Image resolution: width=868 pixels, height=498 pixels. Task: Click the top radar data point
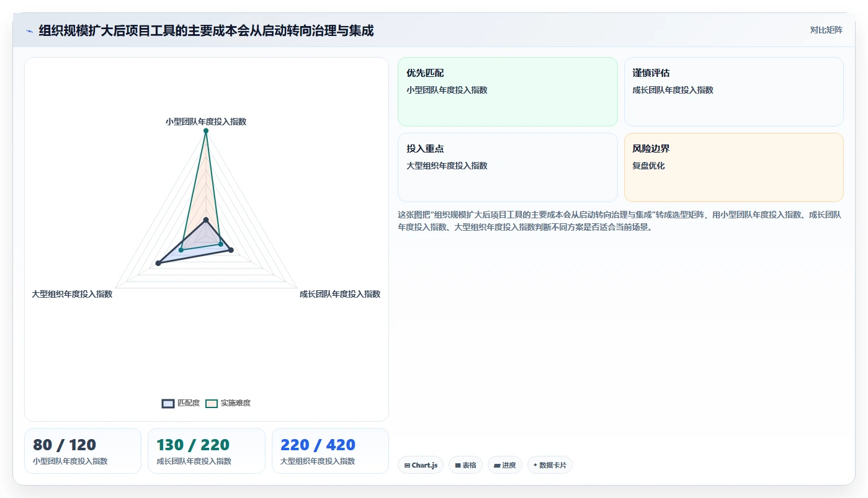tap(206, 130)
